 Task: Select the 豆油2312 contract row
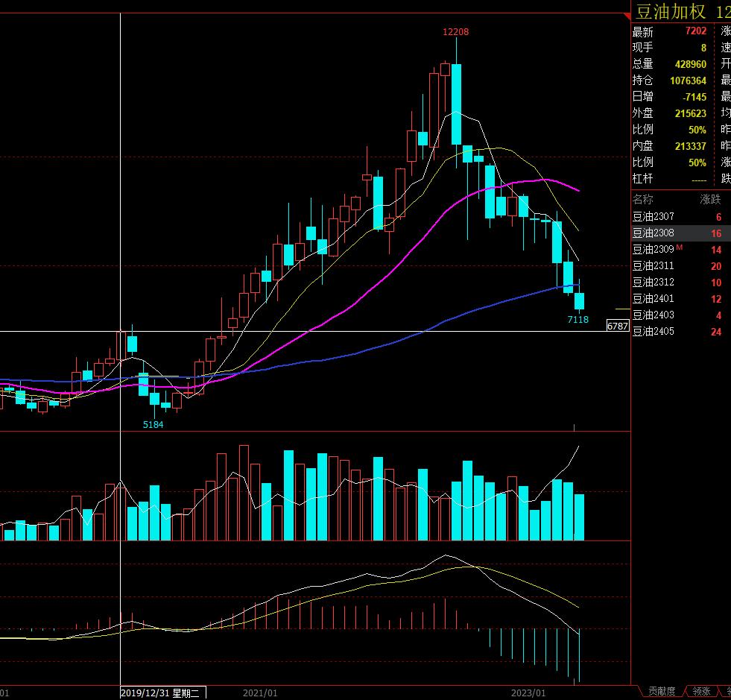pyautogui.click(x=654, y=283)
